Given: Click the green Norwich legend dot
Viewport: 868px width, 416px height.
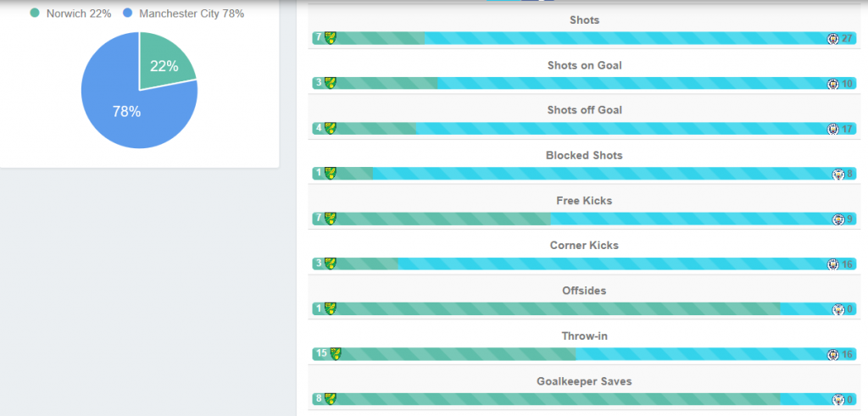Looking at the screenshot, I should 35,14.
